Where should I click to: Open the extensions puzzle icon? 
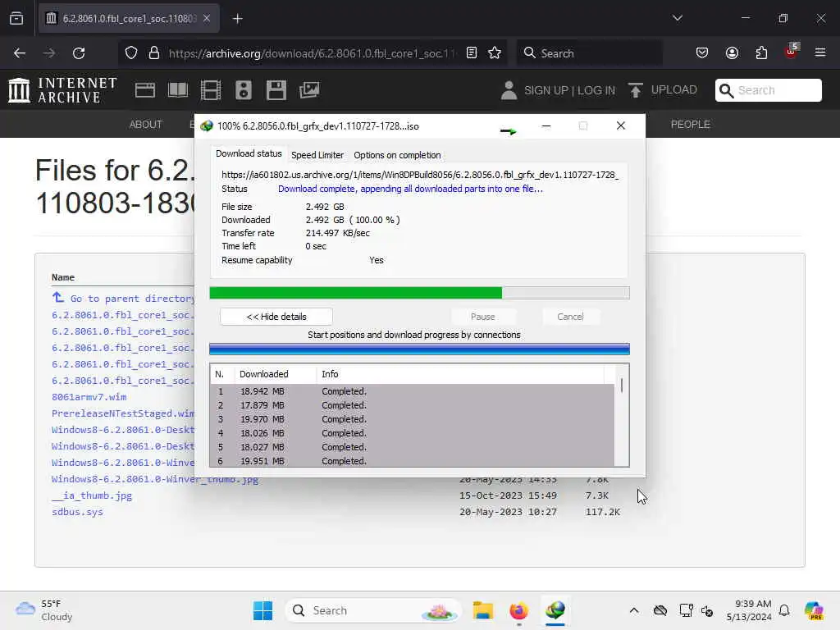point(761,53)
